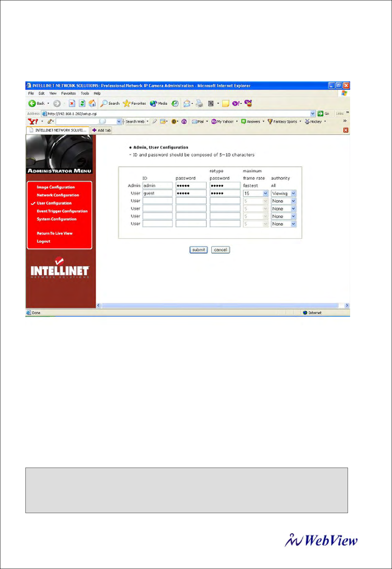This screenshot has width=392, height=569.
Task: Open the Edit menu
Action: 42,93
